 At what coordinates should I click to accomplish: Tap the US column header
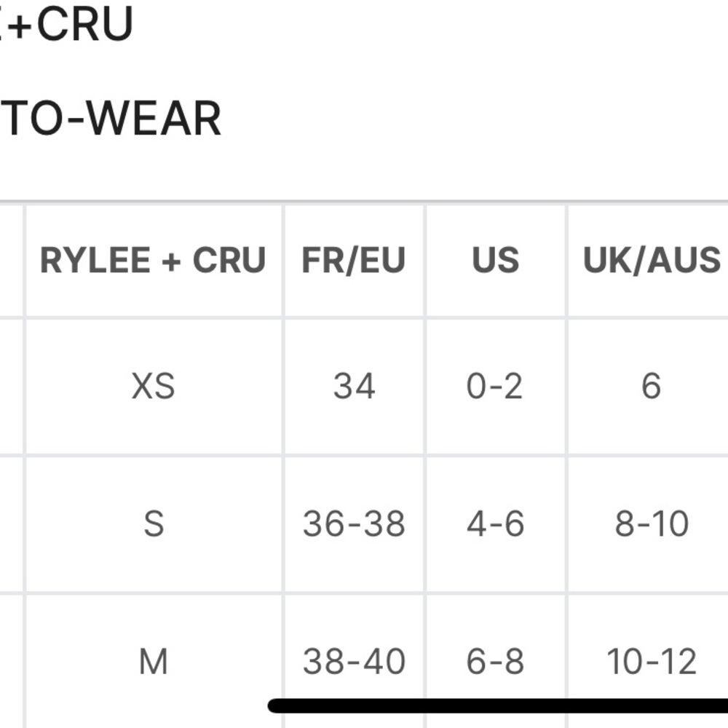pyautogui.click(x=496, y=261)
